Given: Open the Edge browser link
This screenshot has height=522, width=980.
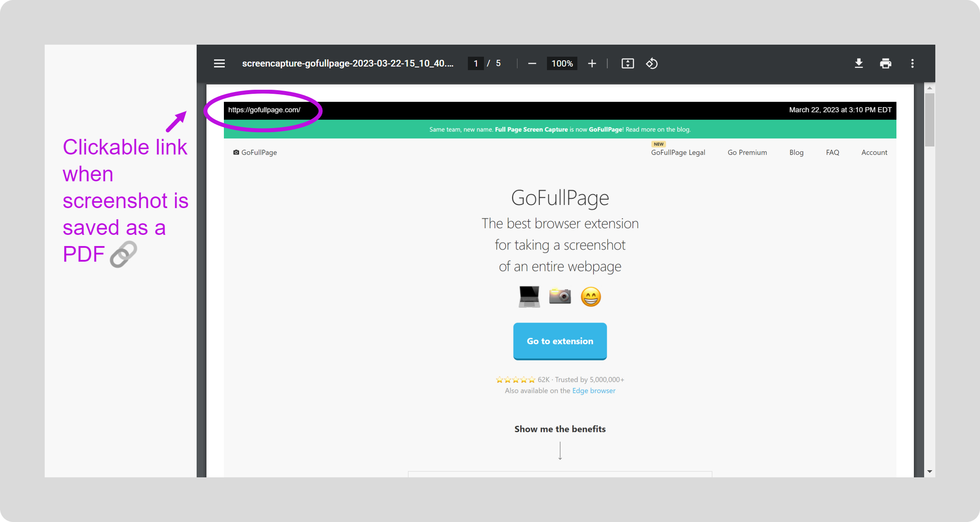Looking at the screenshot, I should [x=593, y=390].
